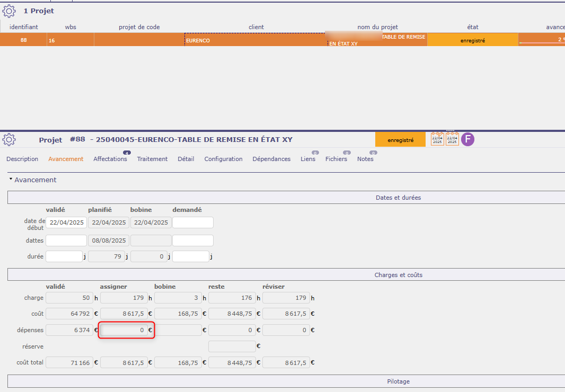Open the gear menu beside "Projet #88"

click(x=9, y=140)
